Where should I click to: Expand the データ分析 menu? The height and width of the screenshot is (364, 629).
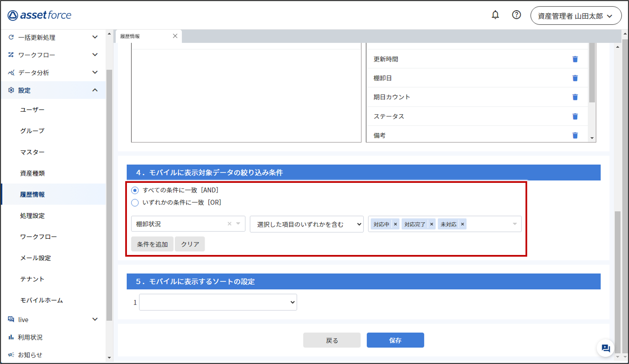pos(95,72)
